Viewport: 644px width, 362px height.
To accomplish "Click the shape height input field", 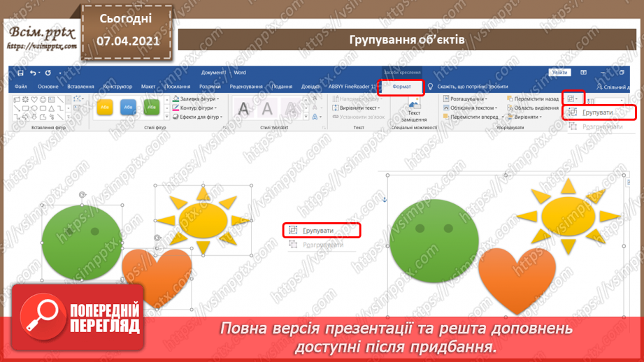I will [x=610, y=101].
